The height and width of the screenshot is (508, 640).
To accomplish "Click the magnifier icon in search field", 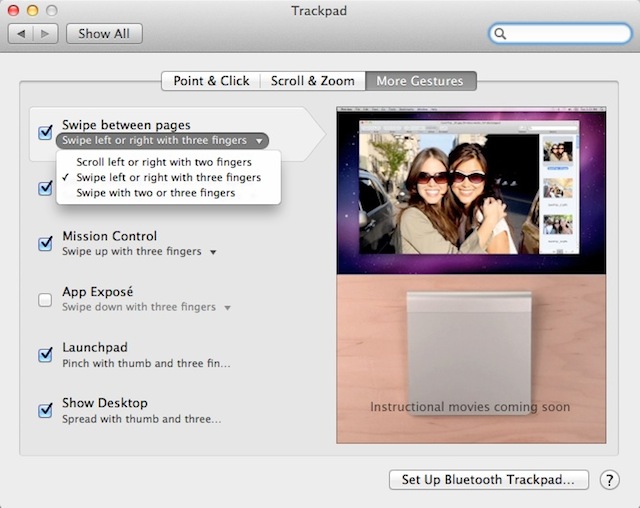I will tap(501, 34).
